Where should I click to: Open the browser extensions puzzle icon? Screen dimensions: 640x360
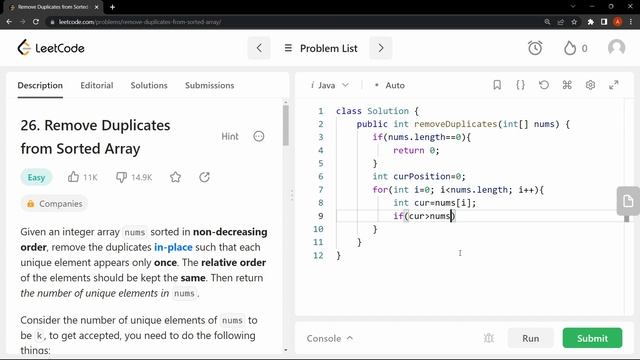[590, 22]
